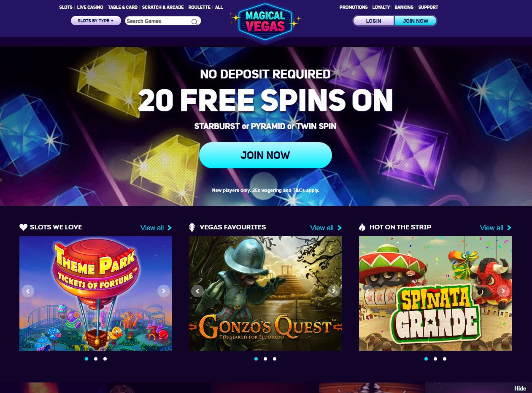Screen dimensions: 532x393
Task: Open the Slots By Type dropdown
Action: pyautogui.click(x=96, y=21)
